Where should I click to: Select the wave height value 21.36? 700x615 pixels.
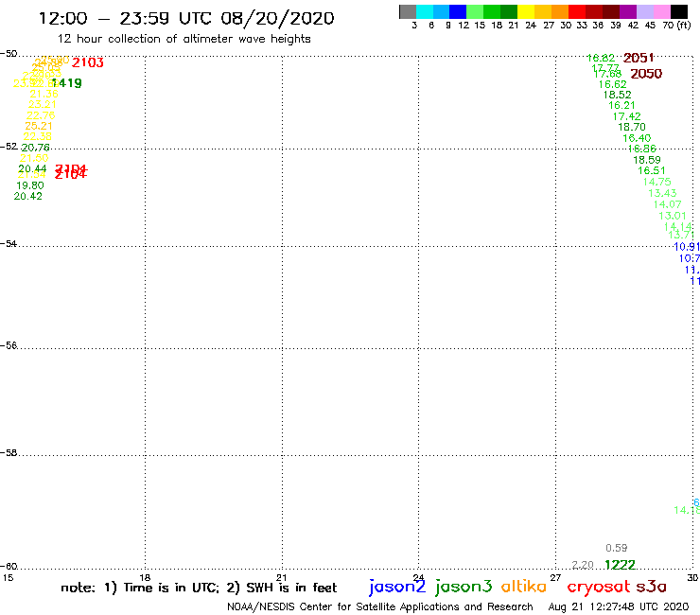coord(44,94)
